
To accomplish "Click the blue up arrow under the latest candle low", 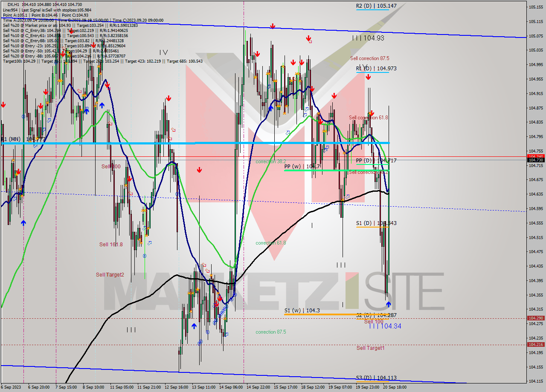I will tap(389, 304).
